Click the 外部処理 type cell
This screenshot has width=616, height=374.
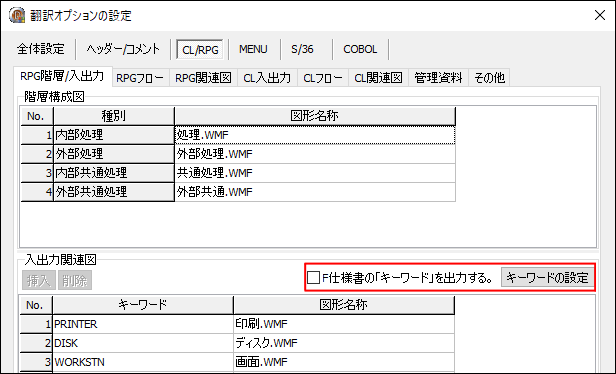[114, 154]
